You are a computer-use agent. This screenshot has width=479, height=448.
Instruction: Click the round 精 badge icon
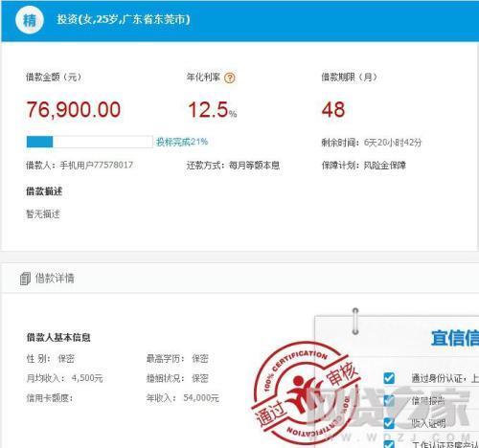pos(30,20)
